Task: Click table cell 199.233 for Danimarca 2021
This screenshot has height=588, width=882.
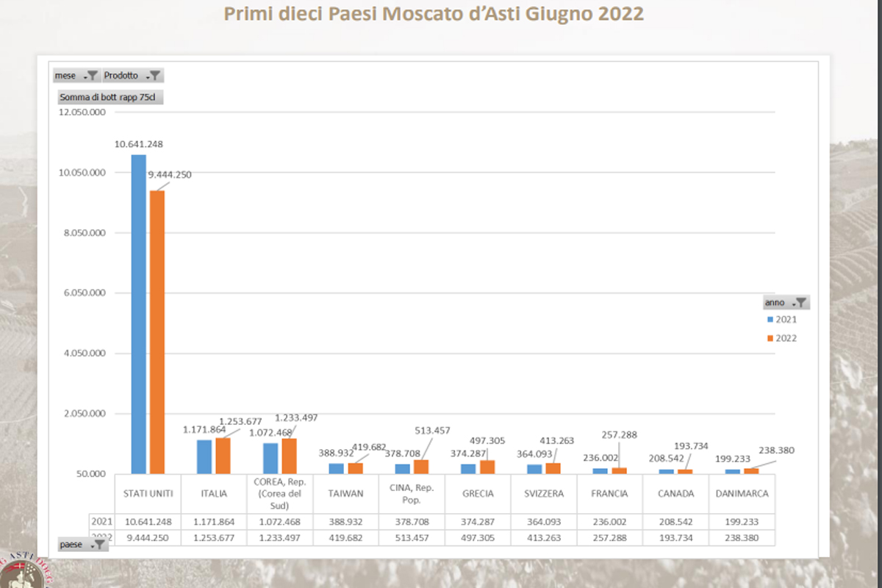Action: tap(742, 522)
